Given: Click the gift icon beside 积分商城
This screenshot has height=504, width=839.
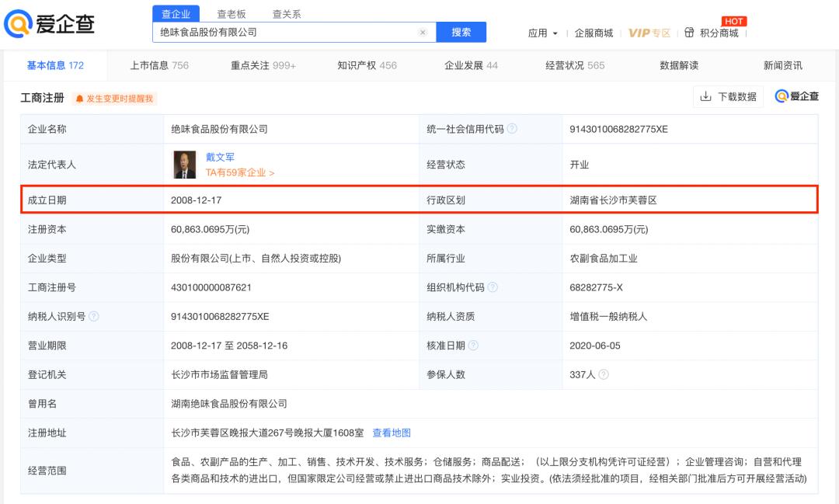Looking at the screenshot, I should click(x=688, y=33).
